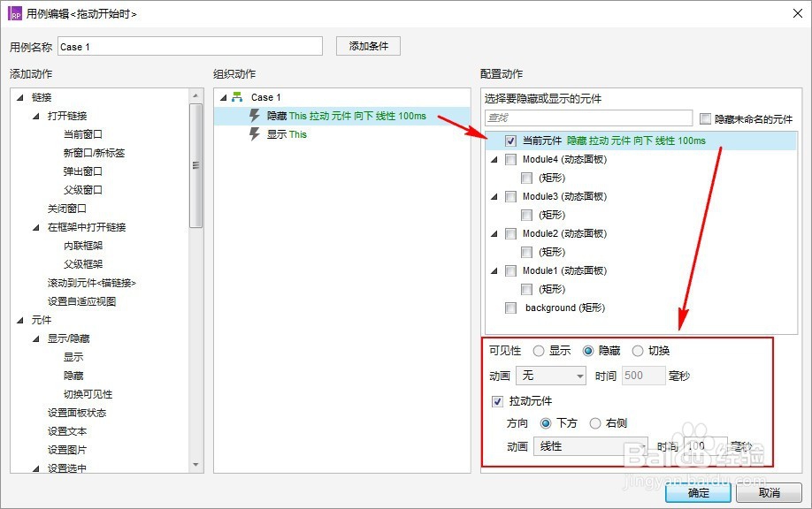
Task: Click scroll-down arrow of 添加动作 list
Action: tap(195, 465)
